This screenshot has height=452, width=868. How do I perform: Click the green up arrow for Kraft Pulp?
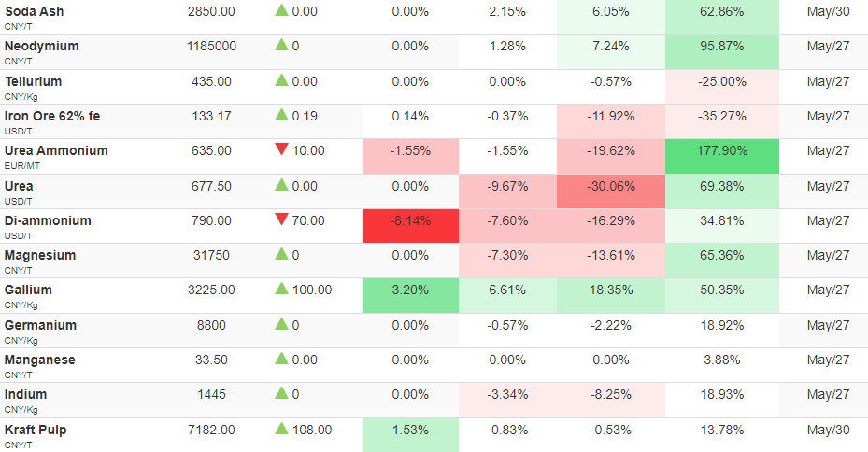[x=282, y=429]
